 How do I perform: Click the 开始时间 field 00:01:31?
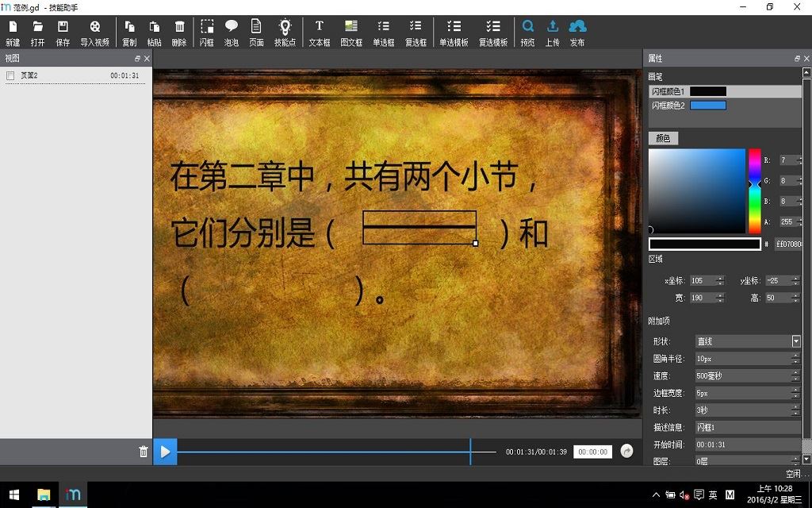[x=748, y=444]
